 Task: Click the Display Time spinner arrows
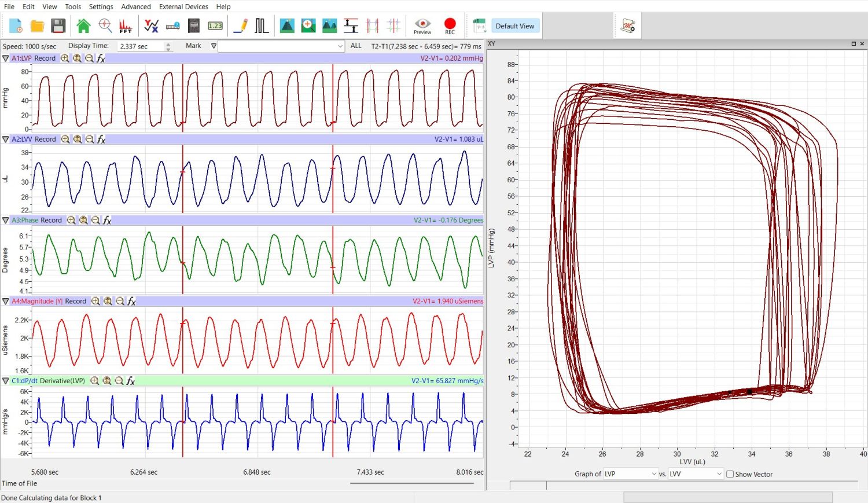click(168, 46)
